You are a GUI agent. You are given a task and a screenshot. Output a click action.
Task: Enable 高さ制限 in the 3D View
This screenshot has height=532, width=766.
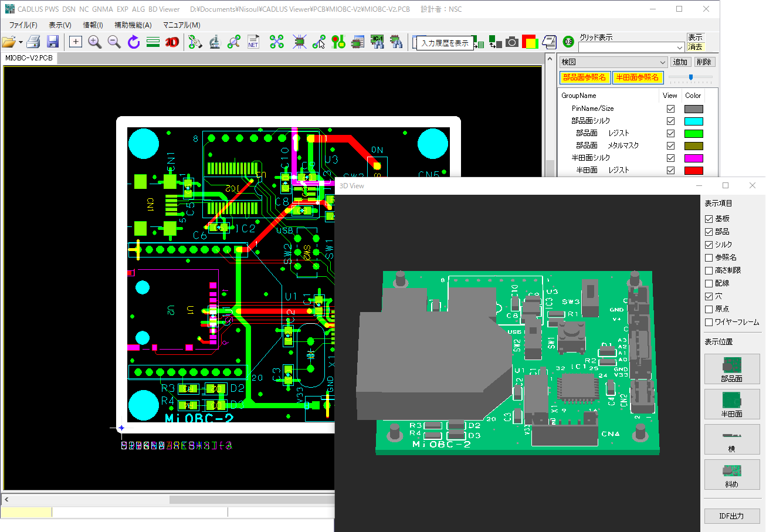click(709, 270)
